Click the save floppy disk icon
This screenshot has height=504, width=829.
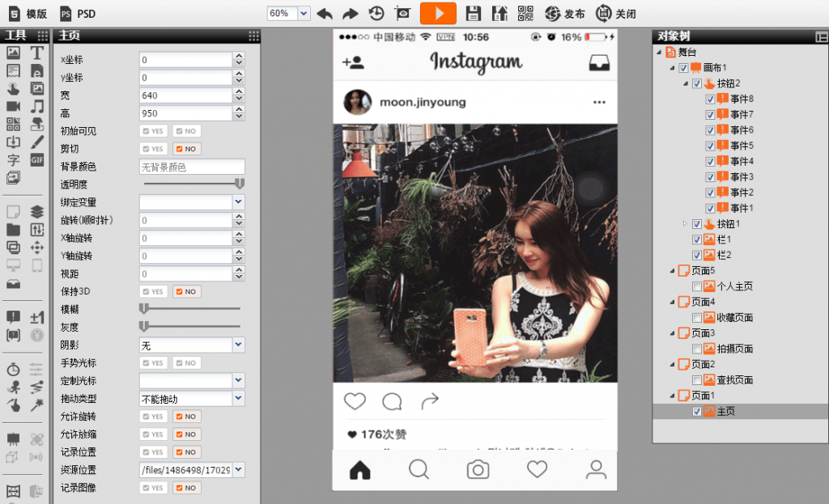[x=473, y=13]
